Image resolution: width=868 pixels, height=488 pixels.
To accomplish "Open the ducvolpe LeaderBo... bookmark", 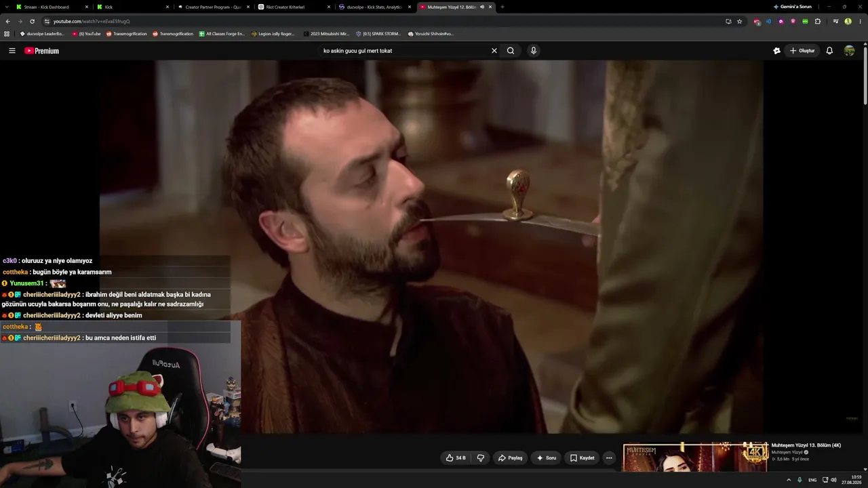I will (42, 33).
